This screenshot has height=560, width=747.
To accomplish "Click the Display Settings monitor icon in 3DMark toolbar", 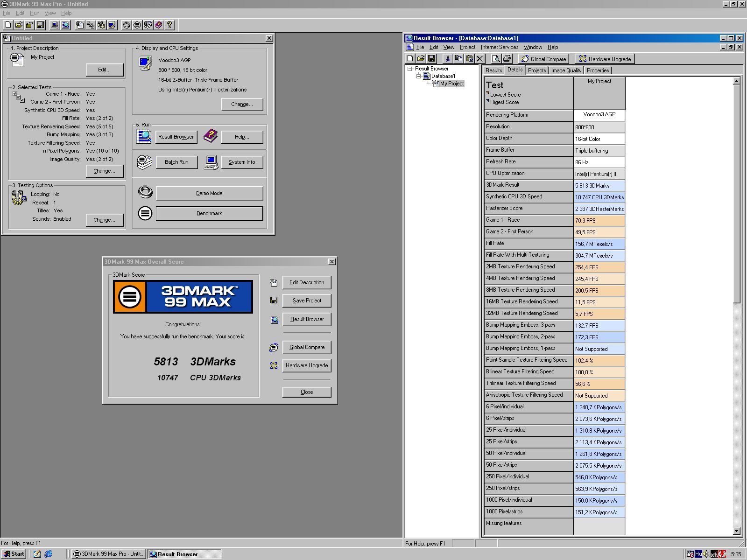I will click(x=112, y=25).
